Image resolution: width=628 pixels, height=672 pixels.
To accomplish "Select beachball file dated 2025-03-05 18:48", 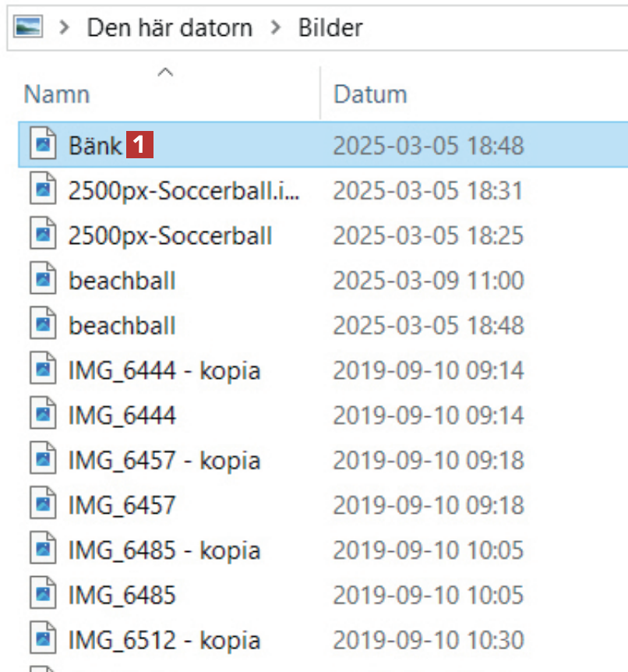I will (122, 325).
